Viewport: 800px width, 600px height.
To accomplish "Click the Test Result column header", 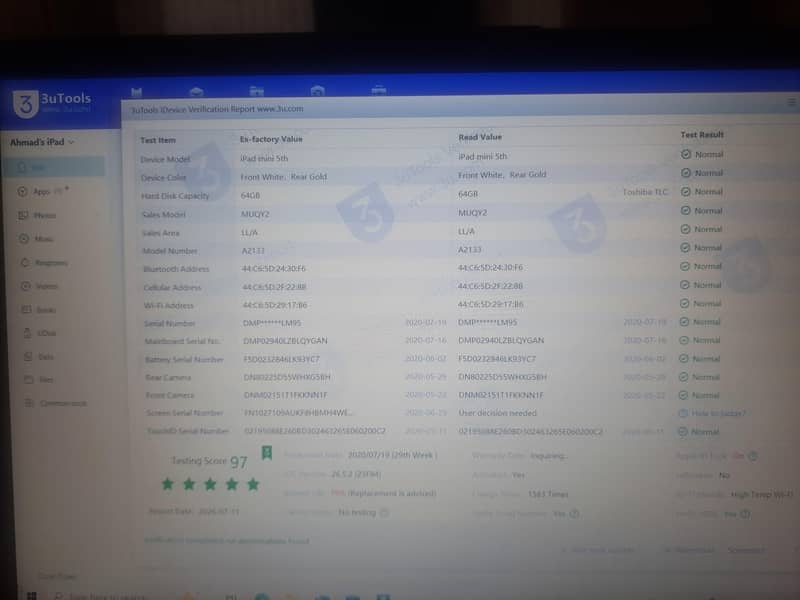I will (702, 135).
